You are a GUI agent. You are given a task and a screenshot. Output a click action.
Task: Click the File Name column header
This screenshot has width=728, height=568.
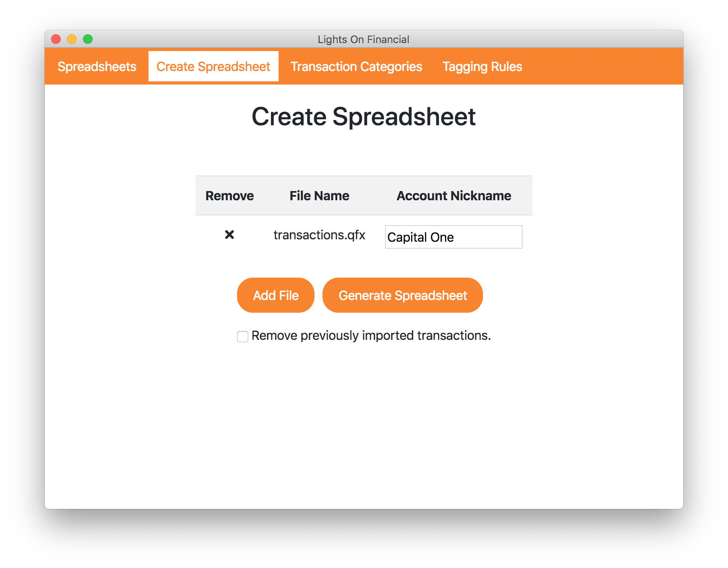319,195
